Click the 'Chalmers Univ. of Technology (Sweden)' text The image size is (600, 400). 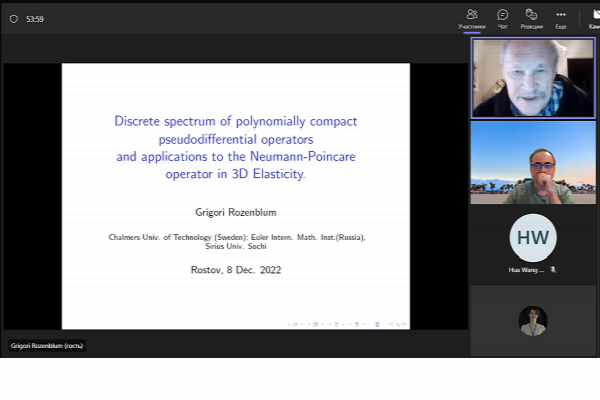178,237
